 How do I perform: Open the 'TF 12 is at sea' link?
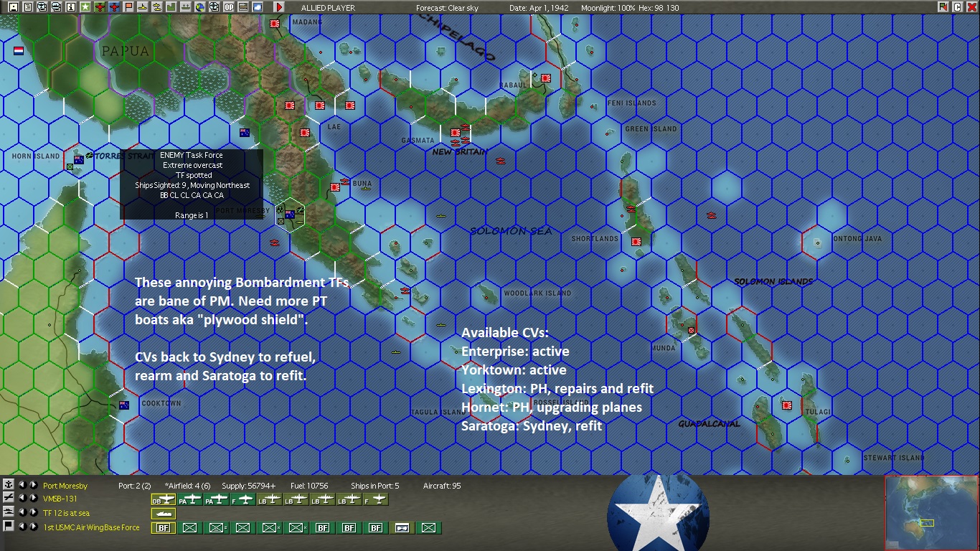(66, 513)
